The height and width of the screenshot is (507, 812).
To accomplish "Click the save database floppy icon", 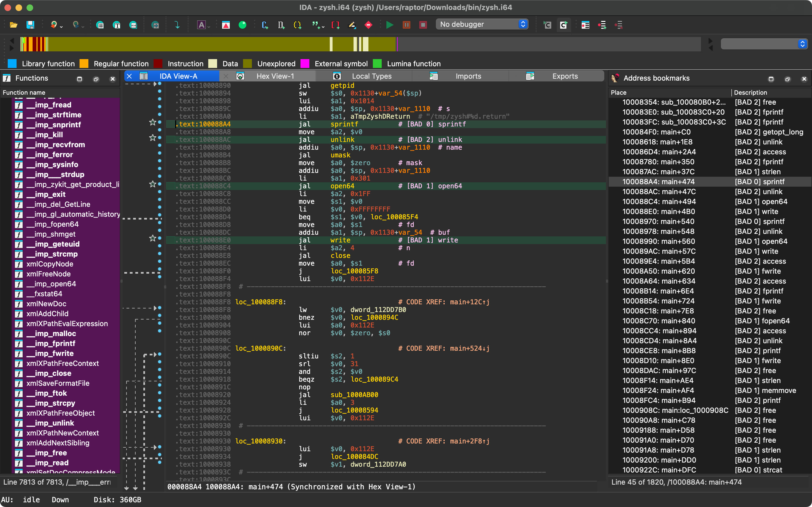I will [30, 25].
